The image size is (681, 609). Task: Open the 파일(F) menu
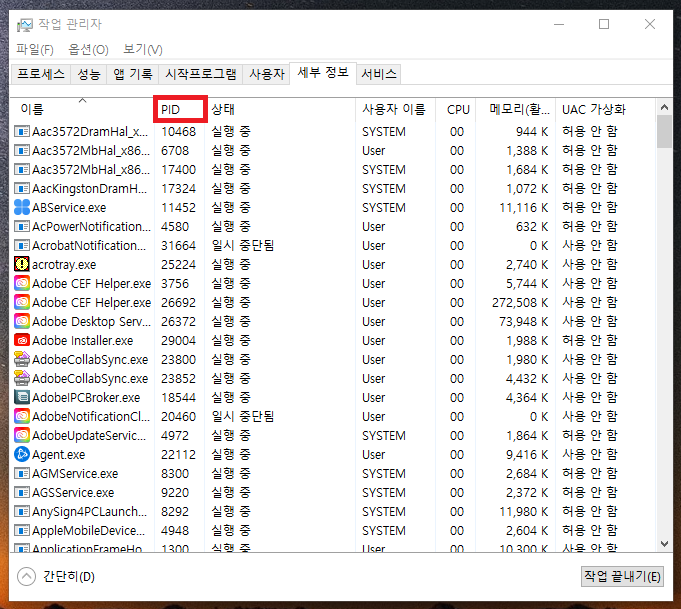tap(35, 50)
